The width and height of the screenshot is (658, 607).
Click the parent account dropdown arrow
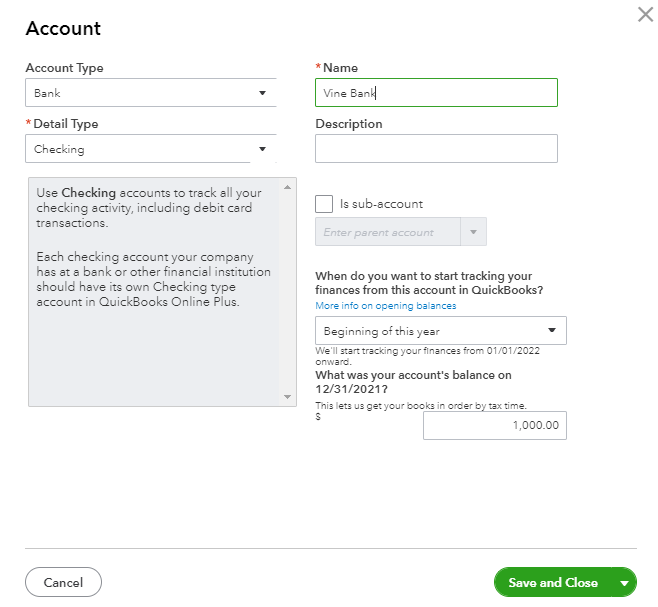473,232
